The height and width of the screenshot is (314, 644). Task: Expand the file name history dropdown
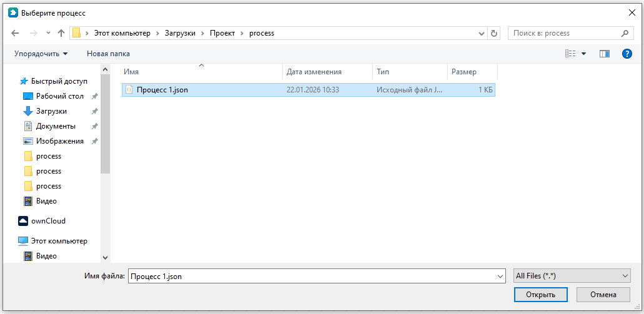pos(500,276)
